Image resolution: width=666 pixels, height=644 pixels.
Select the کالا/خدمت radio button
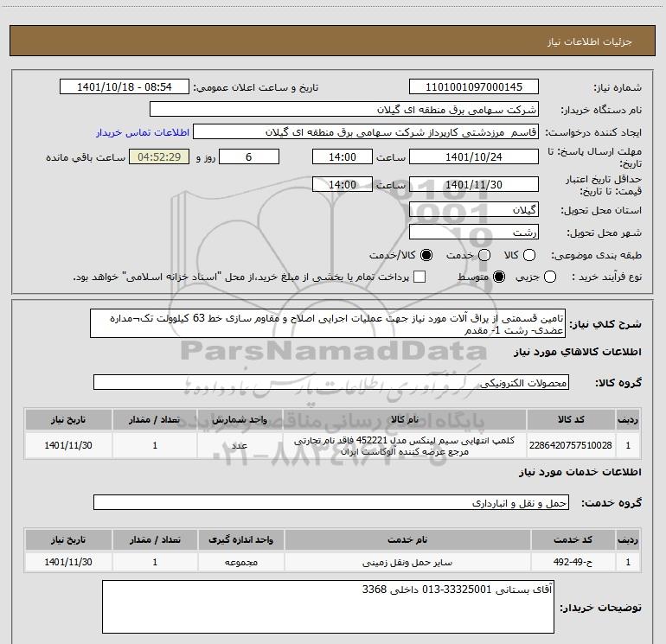426,255
